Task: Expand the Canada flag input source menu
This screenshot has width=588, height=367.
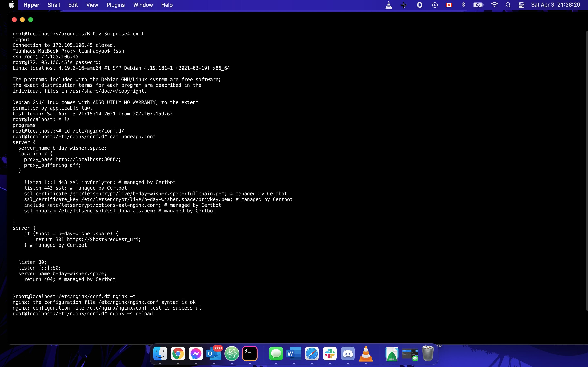Action: pos(449,5)
